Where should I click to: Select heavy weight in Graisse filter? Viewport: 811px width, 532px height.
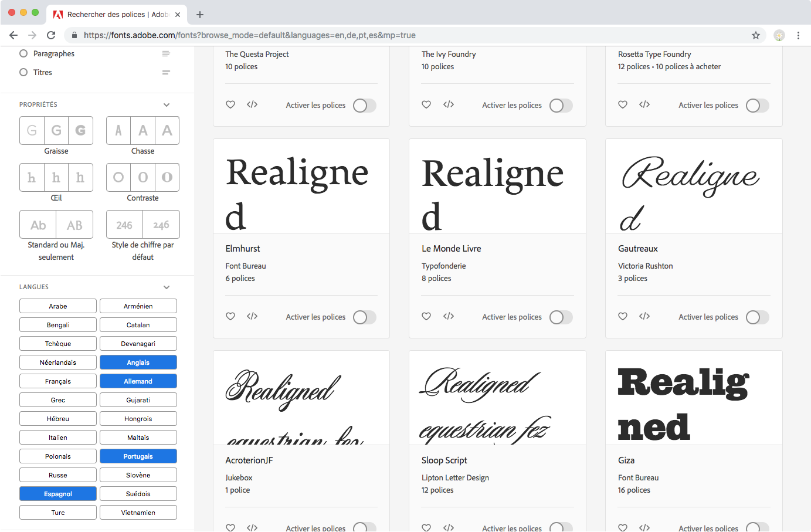click(x=80, y=130)
